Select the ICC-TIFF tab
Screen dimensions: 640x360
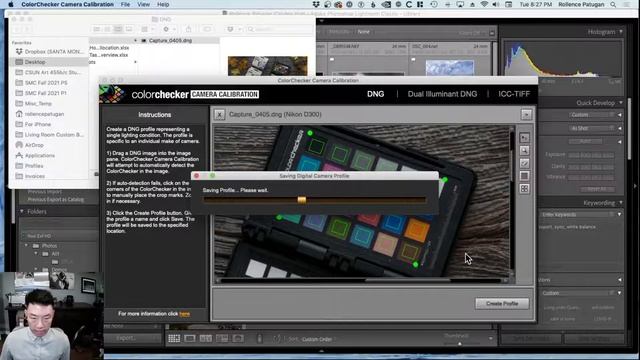(514, 94)
